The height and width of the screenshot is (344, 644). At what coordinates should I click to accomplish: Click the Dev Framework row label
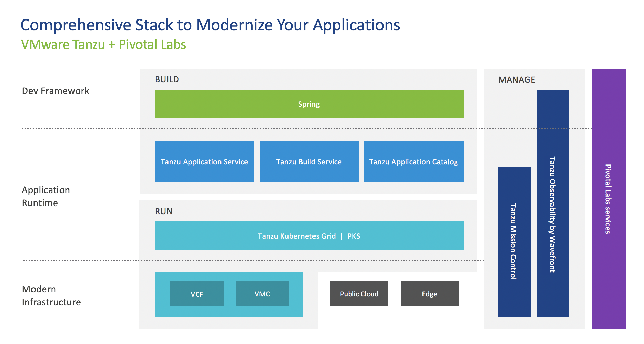point(55,91)
